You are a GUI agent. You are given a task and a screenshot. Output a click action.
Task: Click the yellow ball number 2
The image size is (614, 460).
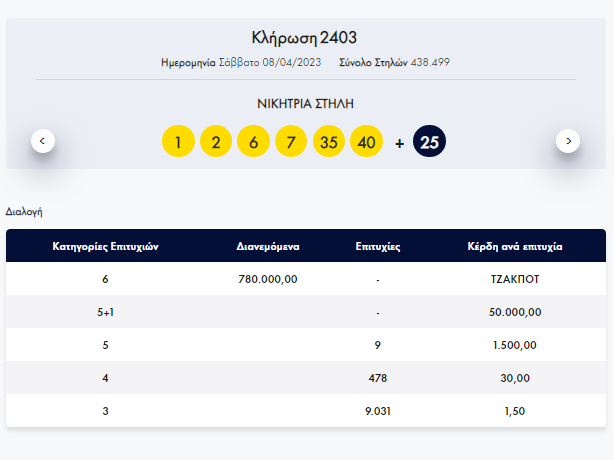pyautogui.click(x=216, y=141)
